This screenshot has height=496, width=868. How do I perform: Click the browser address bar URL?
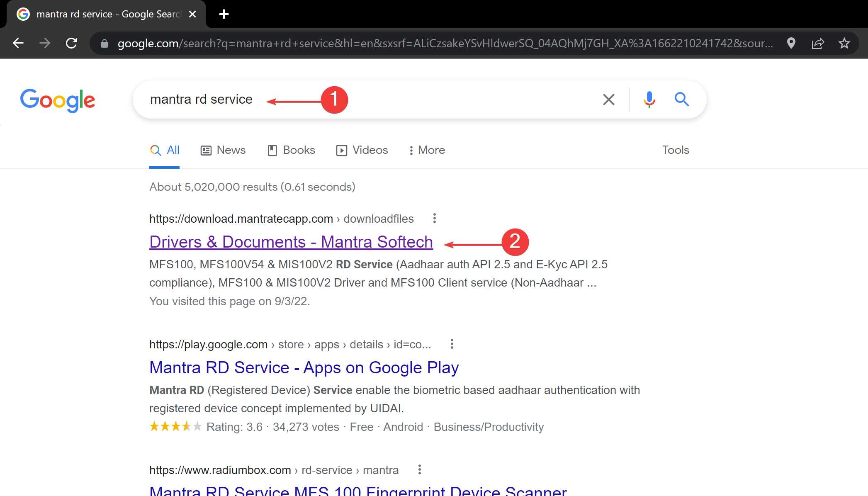[x=445, y=44]
